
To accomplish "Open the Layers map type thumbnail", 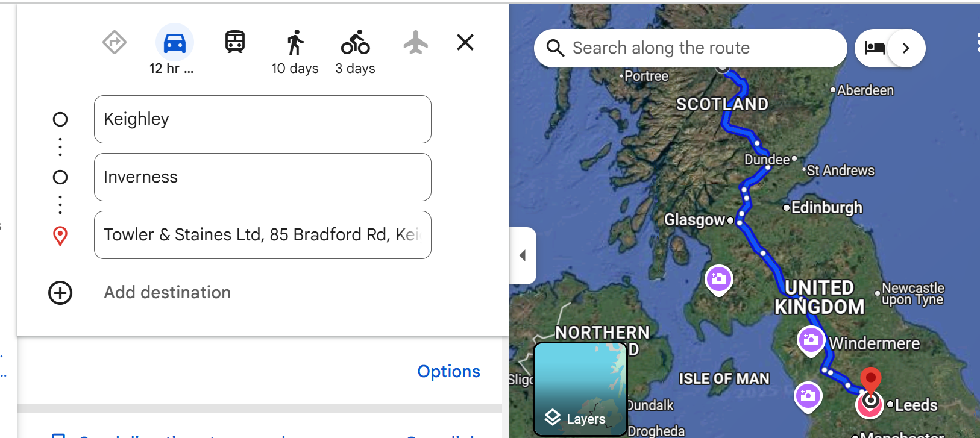I will point(580,389).
